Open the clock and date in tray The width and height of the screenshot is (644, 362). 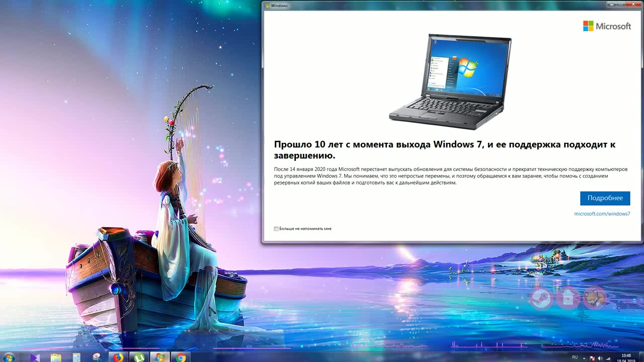click(626, 358)
